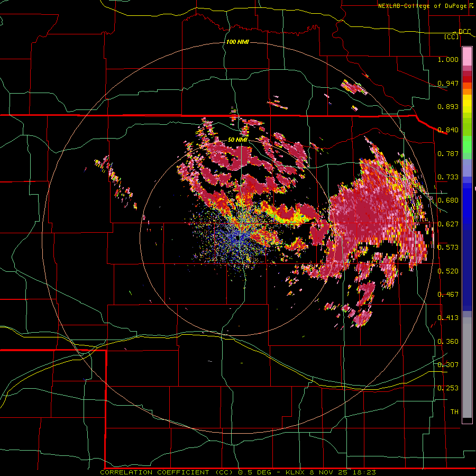This screenshot has height=476, width=476.
Task: Click the TH label at the legend bottom
Action: pyautogui.click(x=454, y=411)
